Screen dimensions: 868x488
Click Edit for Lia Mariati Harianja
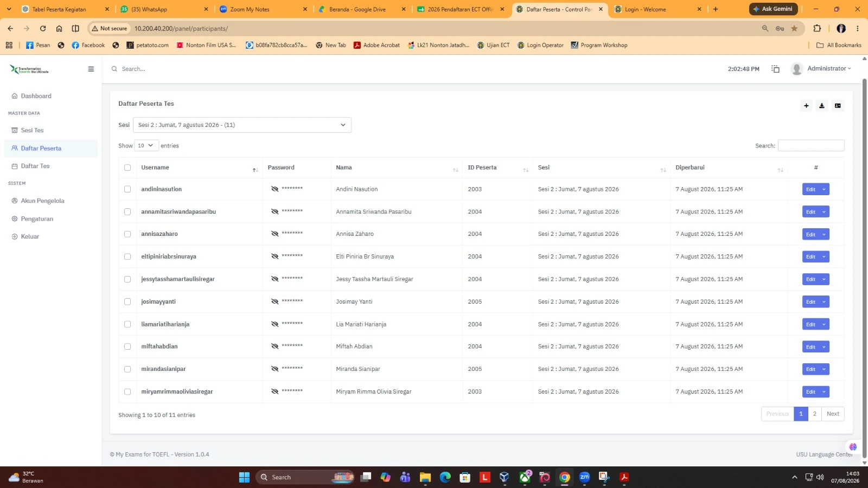click(x=810, y=324)
